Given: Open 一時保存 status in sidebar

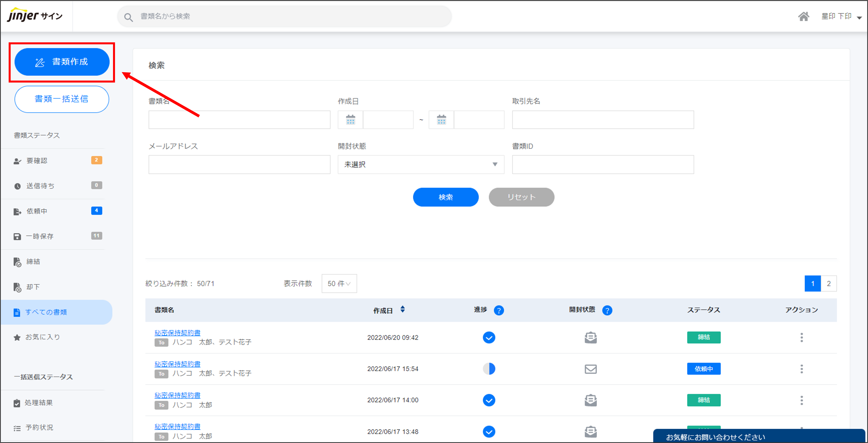Looking at the screenshot, I should pyautogui.click(x=40, y=236).
